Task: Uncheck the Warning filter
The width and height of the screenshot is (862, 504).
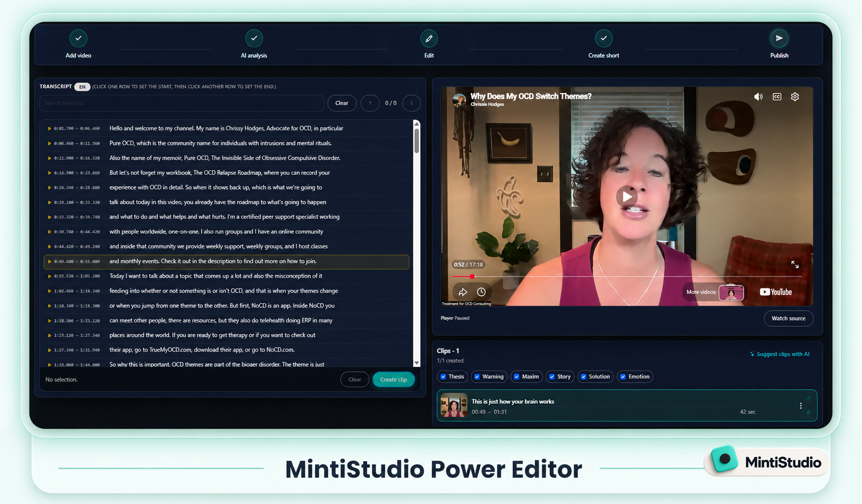Action: click(477, 377)
